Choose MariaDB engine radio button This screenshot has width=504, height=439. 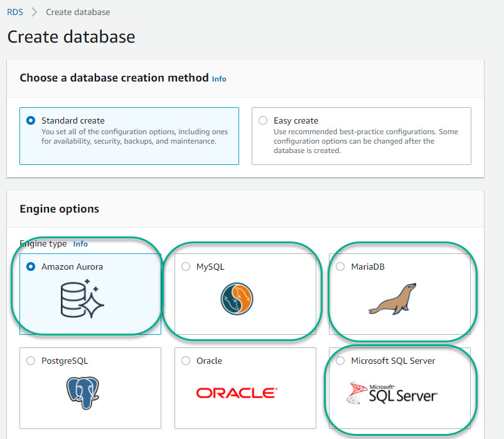340,267
